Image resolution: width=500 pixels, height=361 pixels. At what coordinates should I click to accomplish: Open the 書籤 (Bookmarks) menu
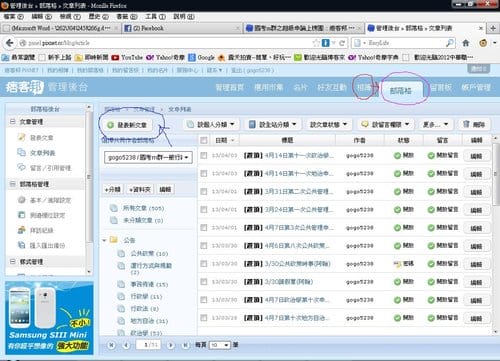point(126,16)
